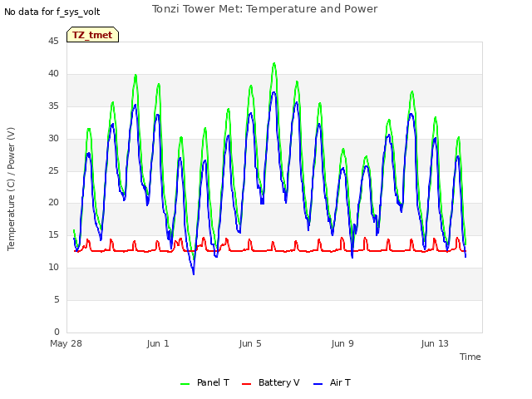Click the Jun 13 x-axis label
This screenshot has width=532, height=399.
tap(435, 343)
